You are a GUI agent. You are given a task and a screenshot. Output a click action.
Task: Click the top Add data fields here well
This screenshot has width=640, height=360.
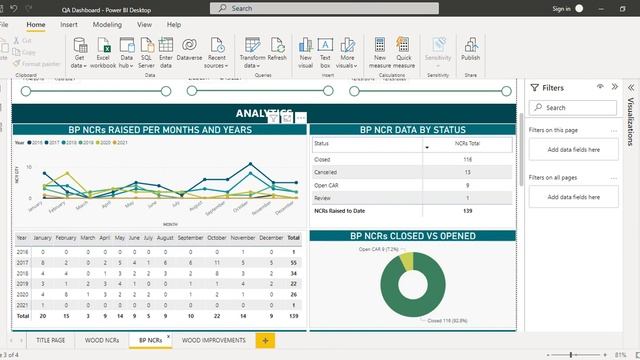tap(573, 149)
